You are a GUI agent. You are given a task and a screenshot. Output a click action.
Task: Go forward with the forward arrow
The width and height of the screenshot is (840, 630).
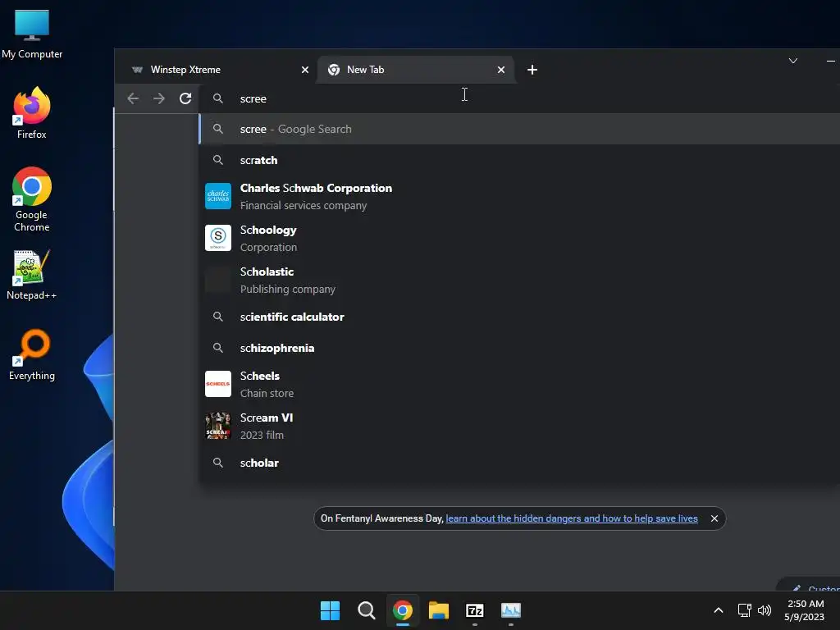click(x=159, y=98)
